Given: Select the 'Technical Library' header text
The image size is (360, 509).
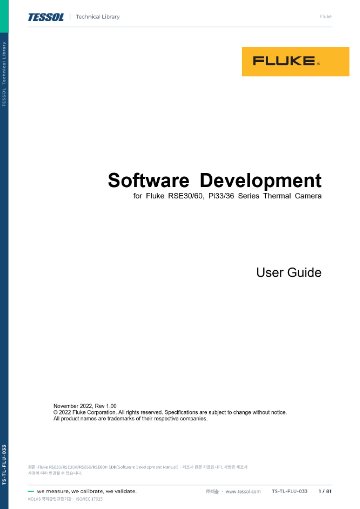Looking at the screenshot, I should pyautogui.click(x=98, y=17).
